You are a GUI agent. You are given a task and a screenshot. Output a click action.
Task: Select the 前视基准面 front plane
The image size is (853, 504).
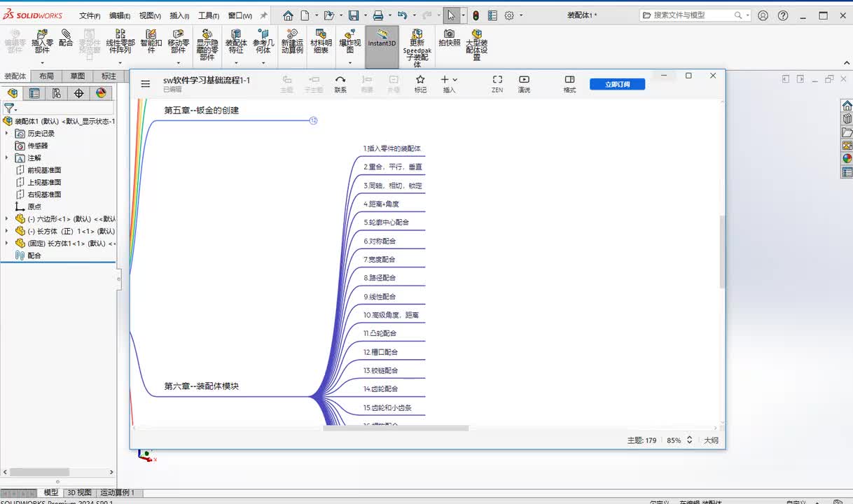[x=43, y=170]
